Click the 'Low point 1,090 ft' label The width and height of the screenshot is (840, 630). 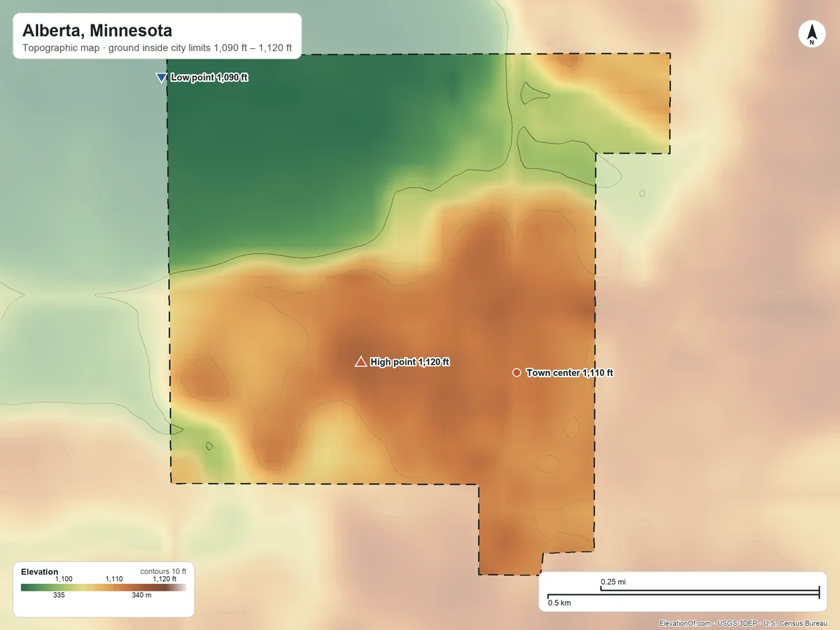[x=209, y=78]
